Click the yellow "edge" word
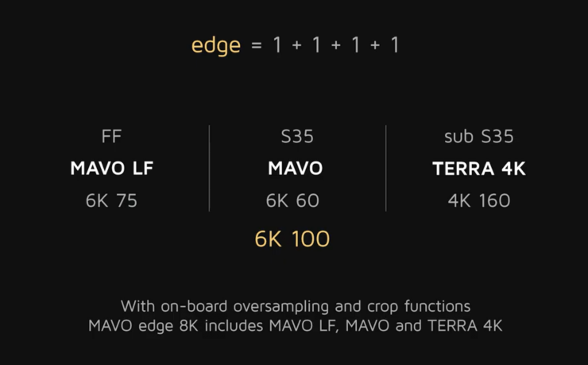The width and height of the screenshot is (588, 365). click(215, 45)
